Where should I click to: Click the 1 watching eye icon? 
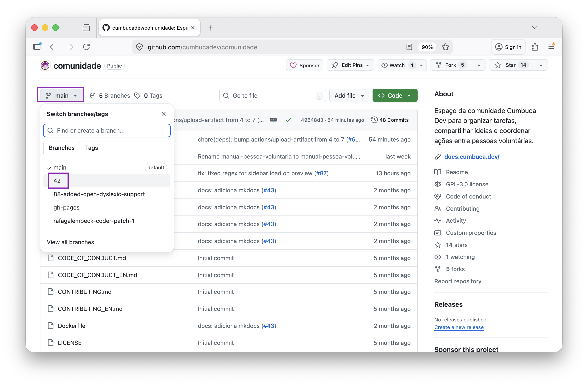pyautogui.click(x=438, y=257)
